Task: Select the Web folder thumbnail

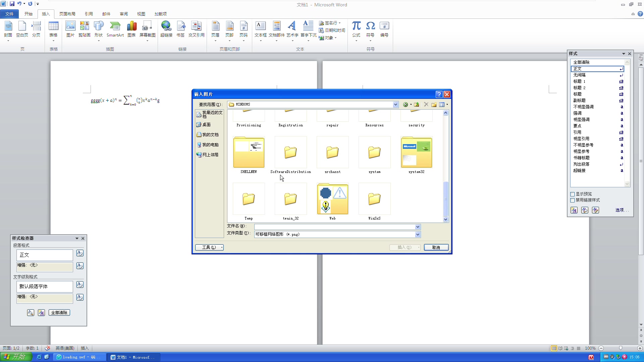Action: click(x=332, y=199)
